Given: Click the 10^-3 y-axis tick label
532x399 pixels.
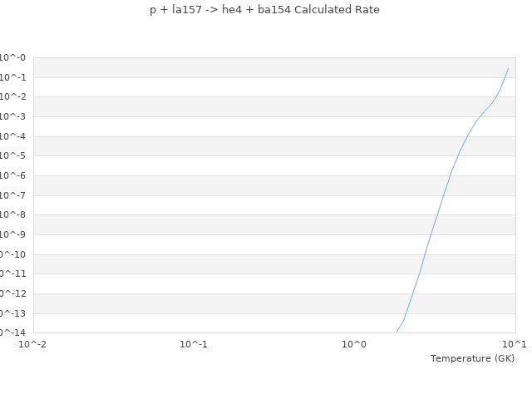Looking at the screenshot, I should (12, 117).
